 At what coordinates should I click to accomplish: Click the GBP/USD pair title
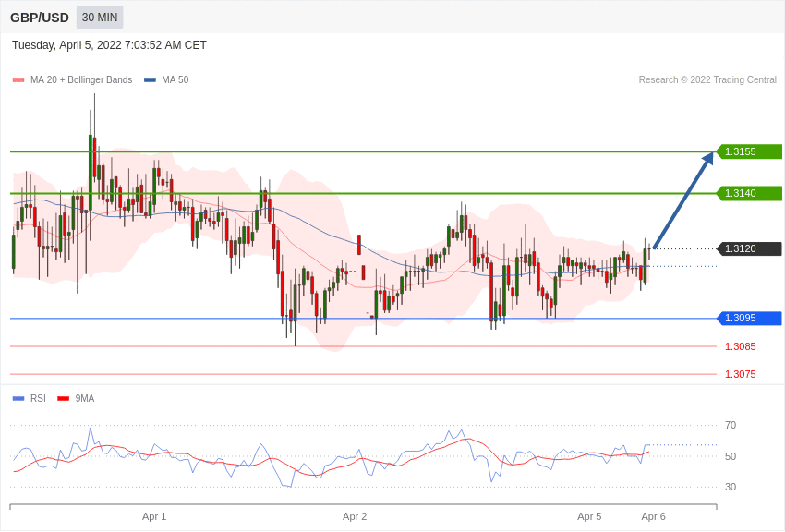[40, 18]
